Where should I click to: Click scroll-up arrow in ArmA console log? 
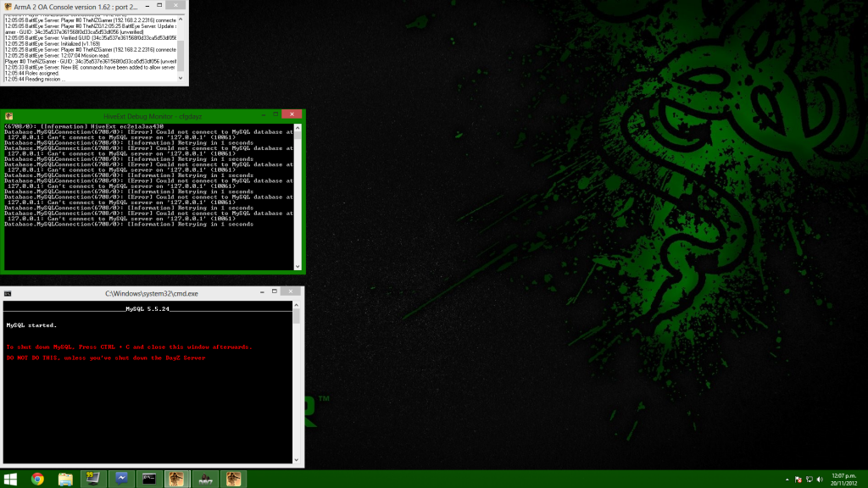click(181, 19)
